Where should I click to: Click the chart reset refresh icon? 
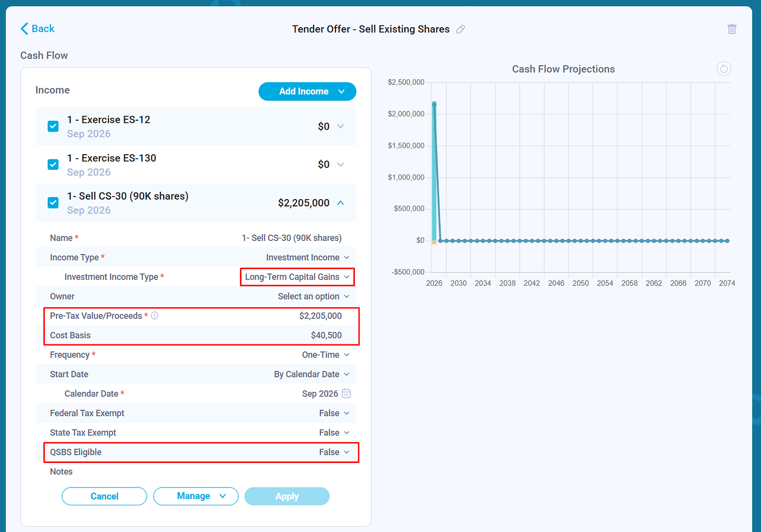[723, 68]
